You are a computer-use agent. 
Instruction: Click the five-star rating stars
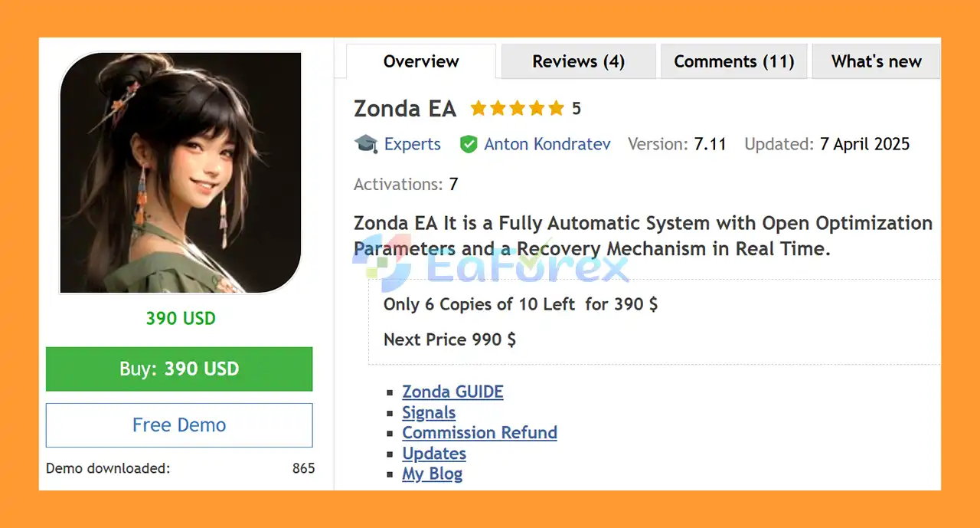click(517, 109)
